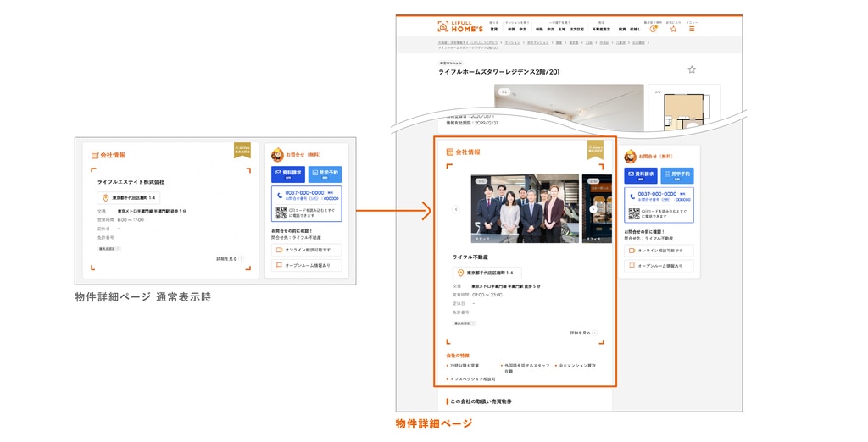Click map pin address in right company card

coord(487,273)
